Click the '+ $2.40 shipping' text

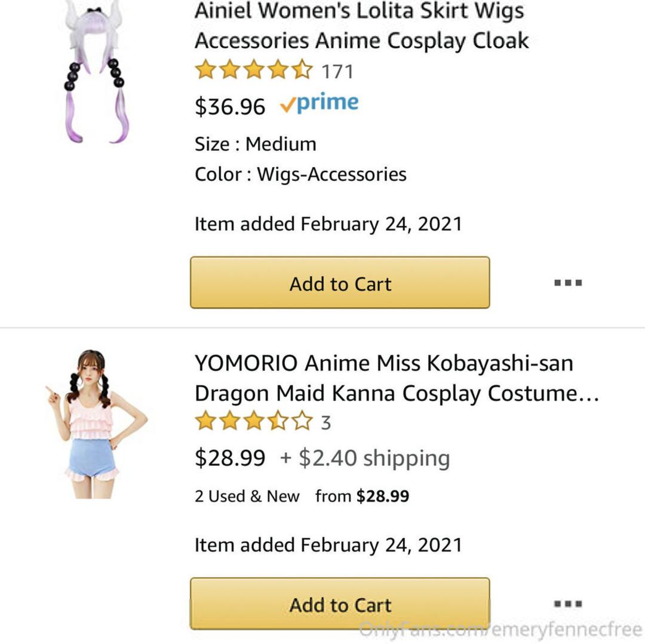click(x=365, y=458)
